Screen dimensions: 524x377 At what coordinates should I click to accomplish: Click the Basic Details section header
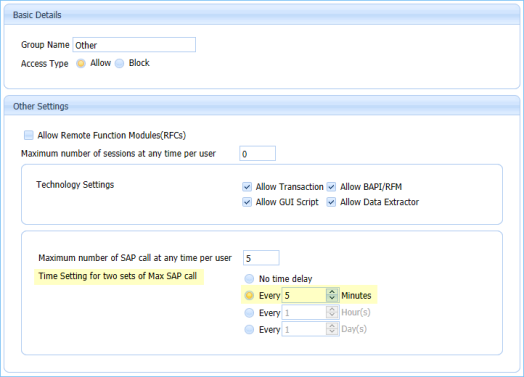[262, 15]
